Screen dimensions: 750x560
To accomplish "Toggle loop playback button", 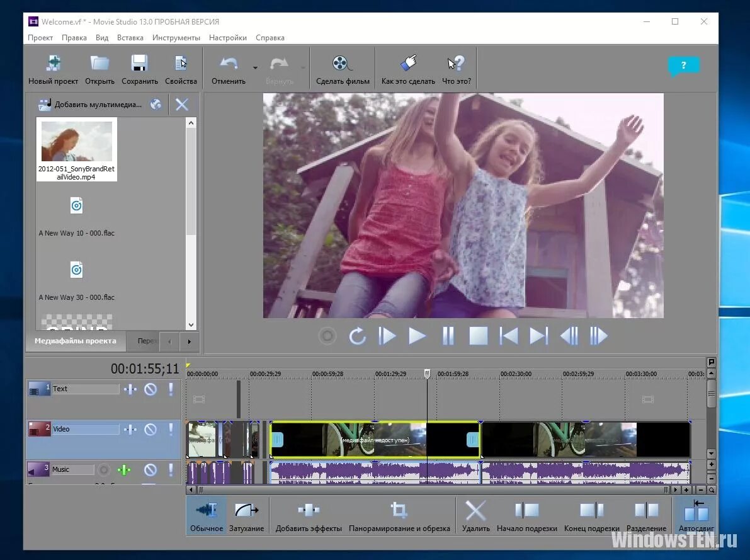I will [x=357, y=336].
